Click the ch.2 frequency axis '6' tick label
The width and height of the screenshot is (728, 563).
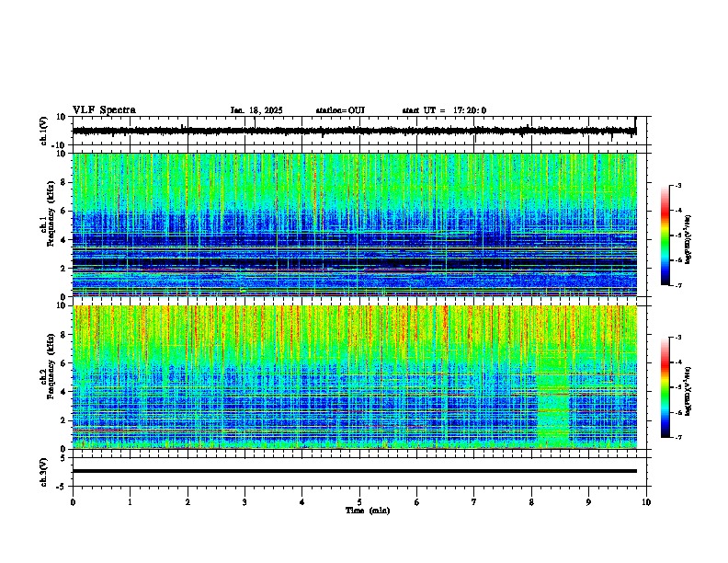pyautogui.click(x=64, y=363)
